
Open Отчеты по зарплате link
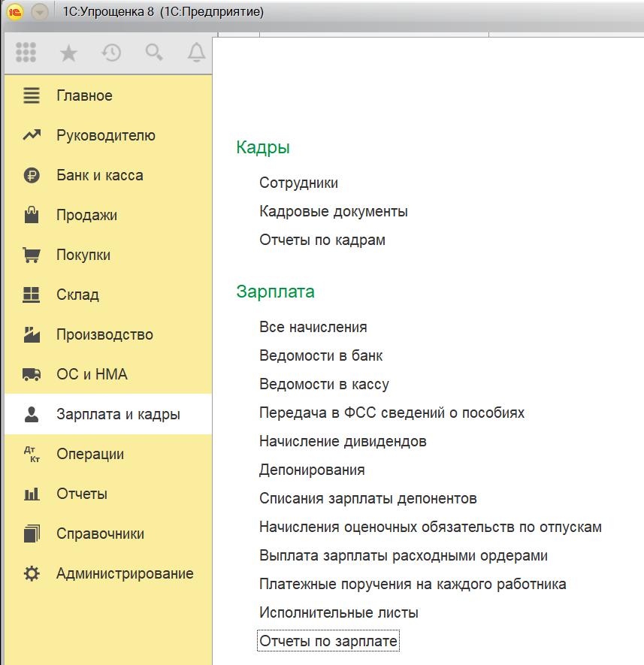click(328, 642)
